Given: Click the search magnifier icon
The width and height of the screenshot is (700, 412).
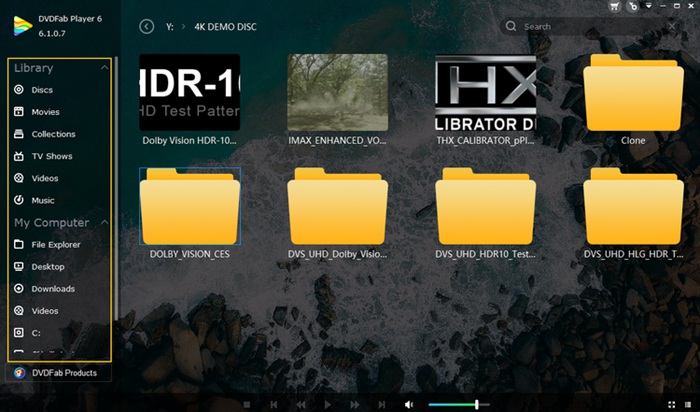Looking at the screenshot, I should tap(511, 26).
